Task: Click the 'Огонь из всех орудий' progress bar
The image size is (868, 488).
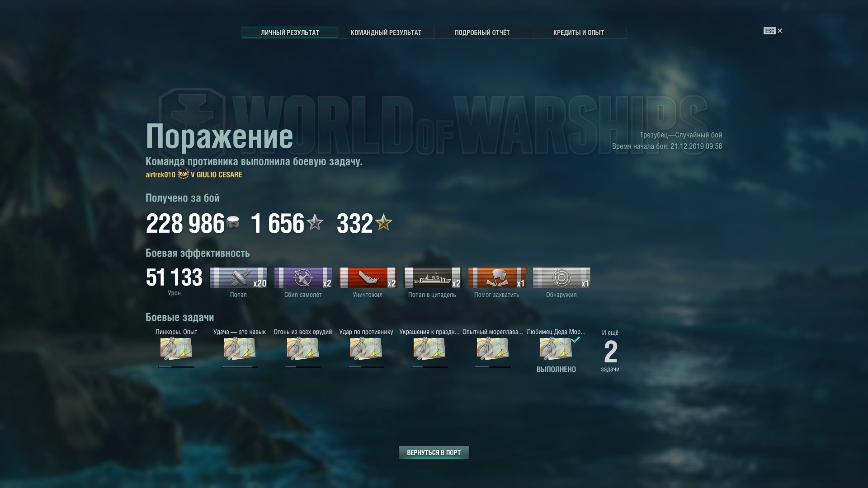Action: (x=303, y=367)
